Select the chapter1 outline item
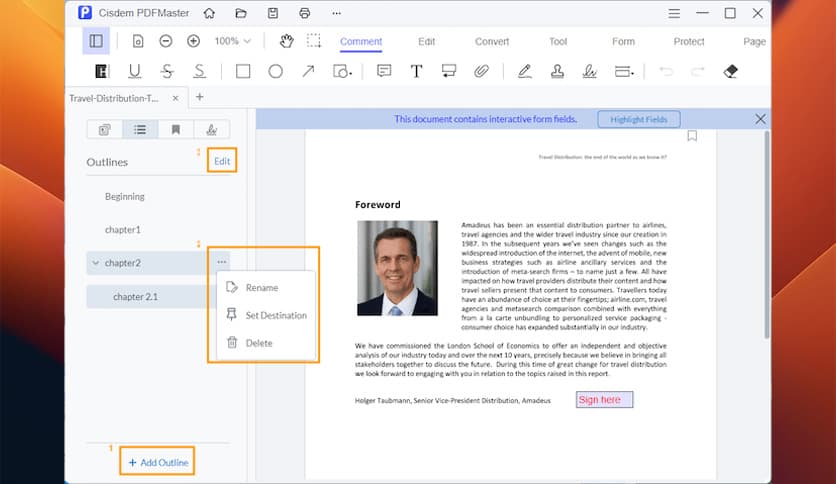The width and height of the screenshot is (836, 484). pyautogui.click(x=123, y=230)
